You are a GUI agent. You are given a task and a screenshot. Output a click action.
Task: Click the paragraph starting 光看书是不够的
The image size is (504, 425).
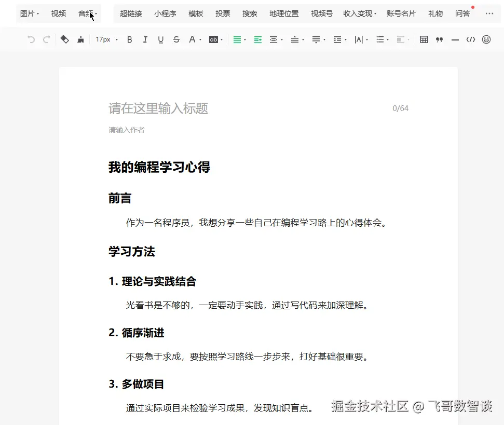(x=249, y=305)
